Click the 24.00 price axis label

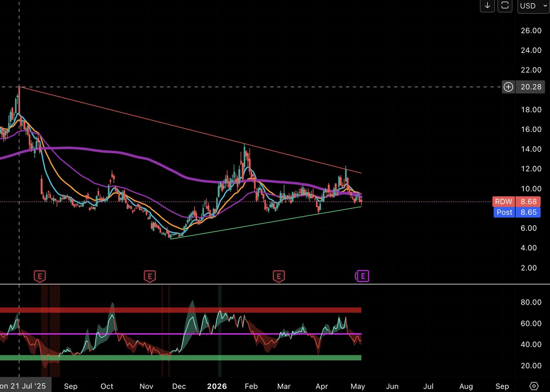[x=531, y=50]
